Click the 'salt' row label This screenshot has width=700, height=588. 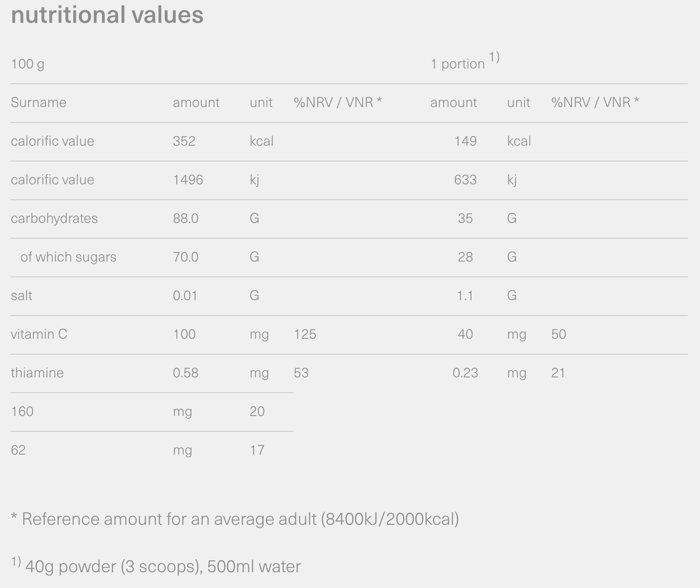21,296
